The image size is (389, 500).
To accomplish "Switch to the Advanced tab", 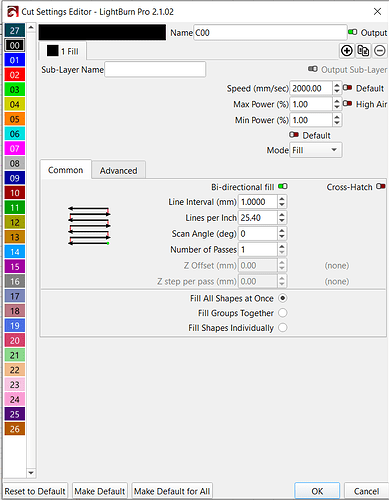I will [118, 171].
